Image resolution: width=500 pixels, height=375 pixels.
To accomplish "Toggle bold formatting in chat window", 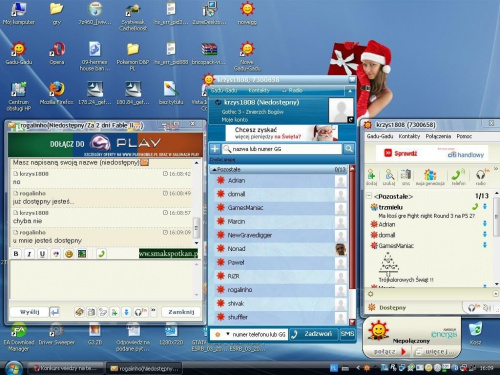I will (16, 254).
